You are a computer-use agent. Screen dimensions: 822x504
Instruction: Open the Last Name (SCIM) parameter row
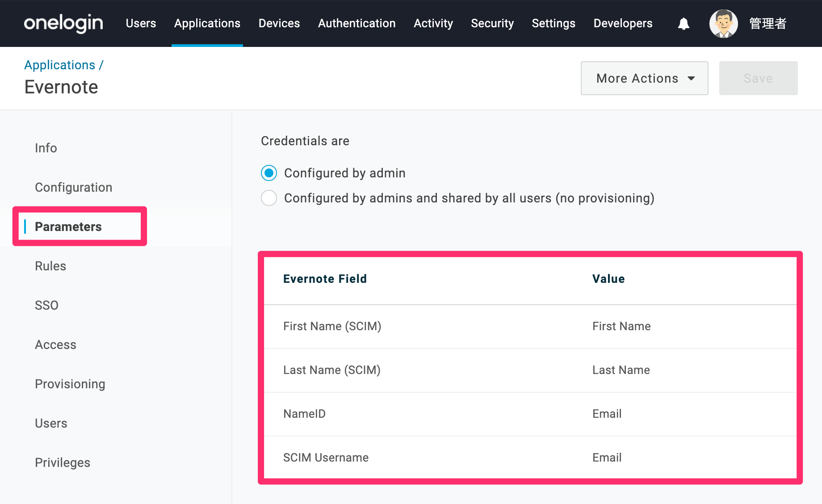tap(530, 370)
